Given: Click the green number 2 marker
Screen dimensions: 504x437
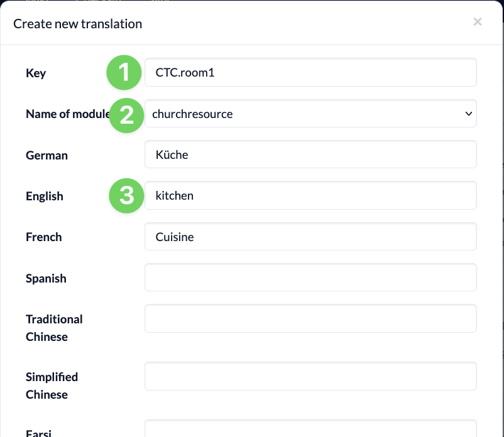Looking at the screenshot, I should pyautogui.click(x=126, y=116).
